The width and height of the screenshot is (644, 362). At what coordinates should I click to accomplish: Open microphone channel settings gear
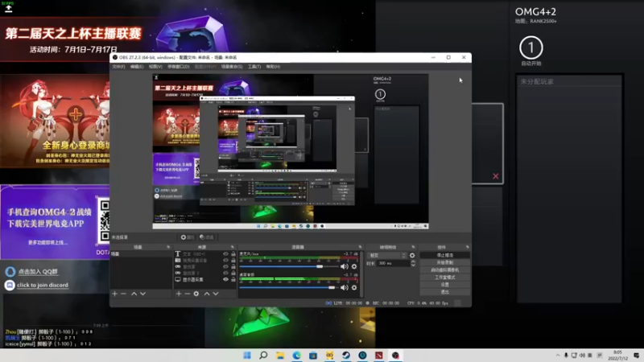(x=354, y=266)
